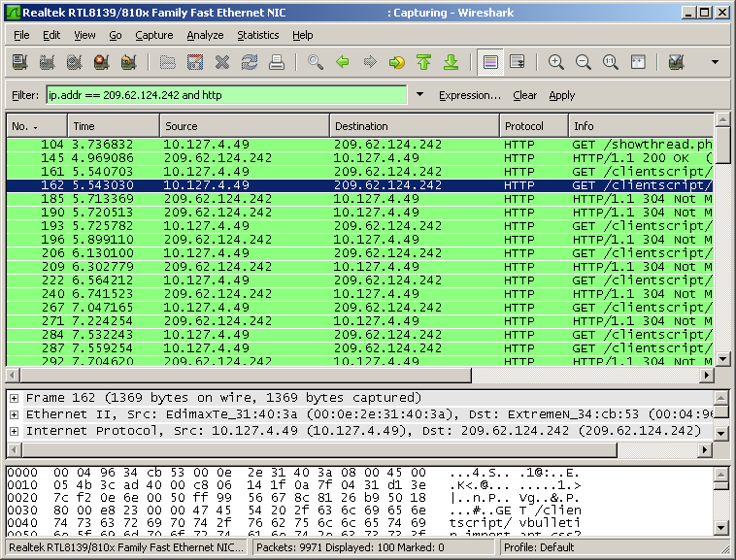Open the View menu
Image resolution: width=736 pixels, height=560 pixels.
(84, 35)
